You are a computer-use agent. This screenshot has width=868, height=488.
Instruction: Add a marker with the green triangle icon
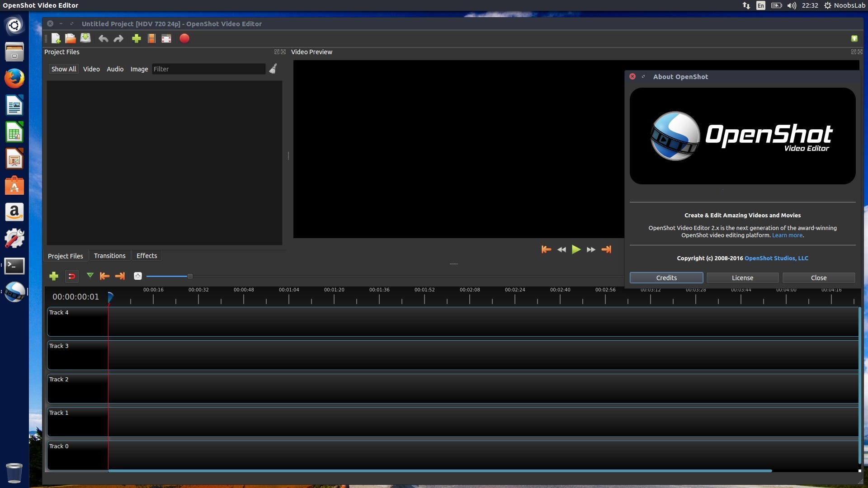click(x=90, y=276)
